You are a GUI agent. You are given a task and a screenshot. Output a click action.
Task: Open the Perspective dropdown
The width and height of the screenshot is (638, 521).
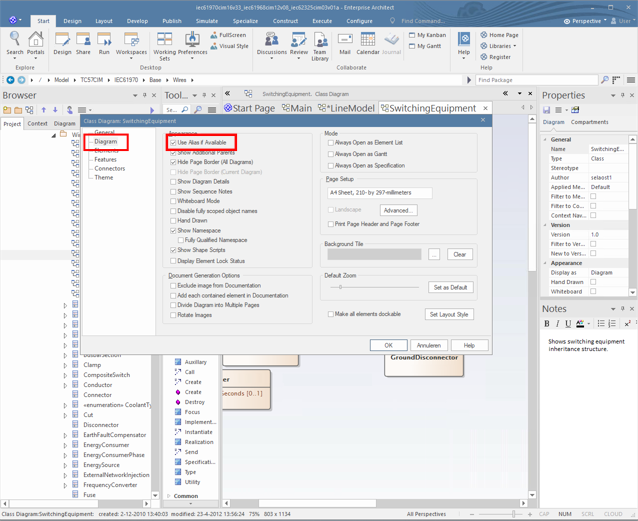click(x=585, y=21)
